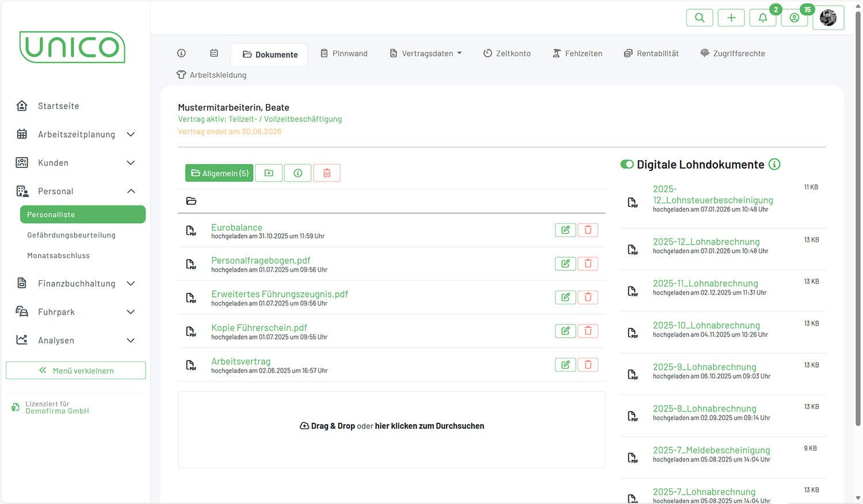Screen dimensions: 863x504
Task: Click the info icon beside Digitale Lohndokumente
Action: click(774, 165)
